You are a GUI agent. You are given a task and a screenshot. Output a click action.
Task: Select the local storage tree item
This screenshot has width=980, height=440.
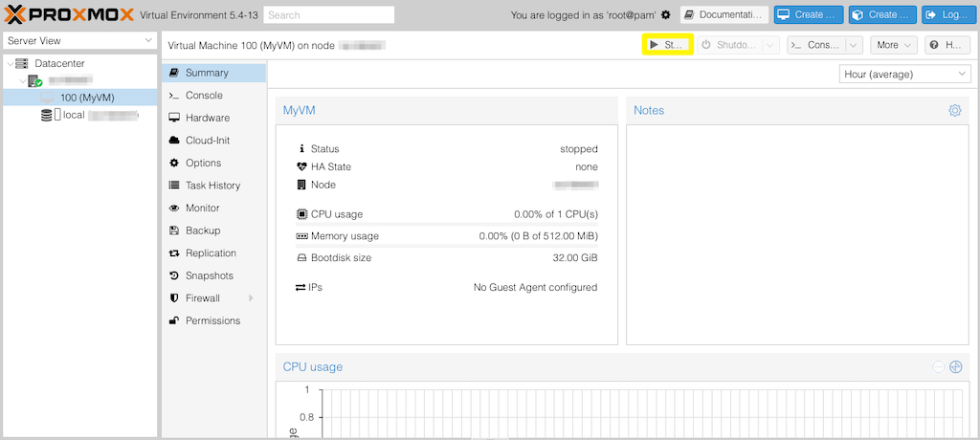click(x=74, y=115)
